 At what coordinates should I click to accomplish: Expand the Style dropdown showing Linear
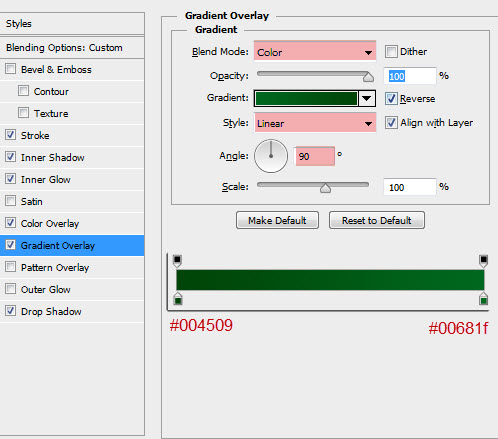[x=315, y=123]
